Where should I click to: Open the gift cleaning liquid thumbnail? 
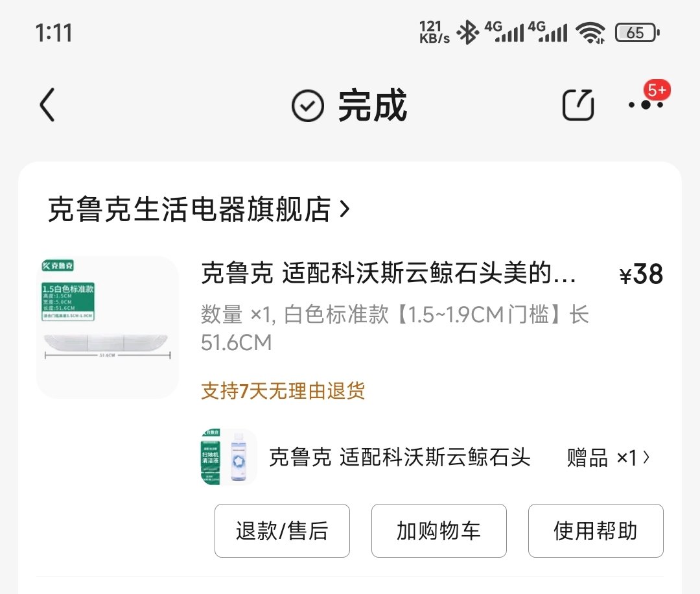click(x=228, y=457)
